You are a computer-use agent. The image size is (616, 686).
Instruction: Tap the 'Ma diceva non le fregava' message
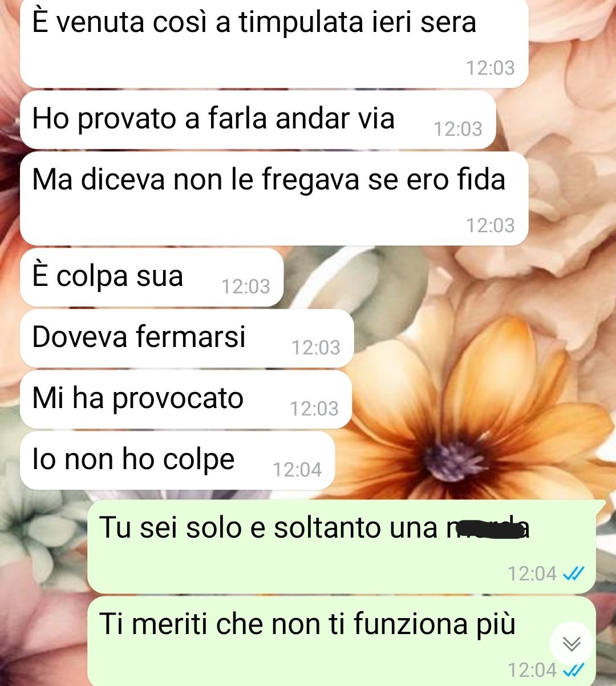(x=274, y=199)
